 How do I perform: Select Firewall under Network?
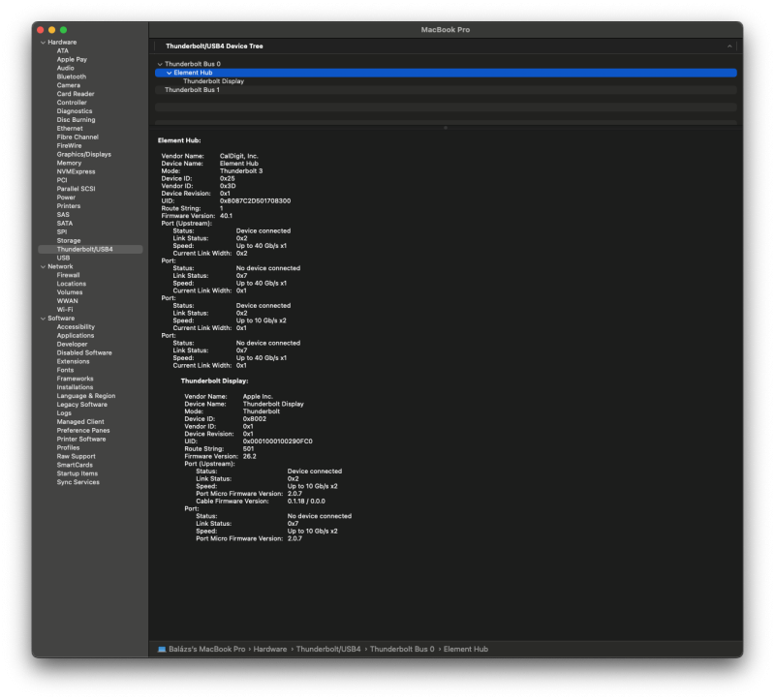point(68,275)
